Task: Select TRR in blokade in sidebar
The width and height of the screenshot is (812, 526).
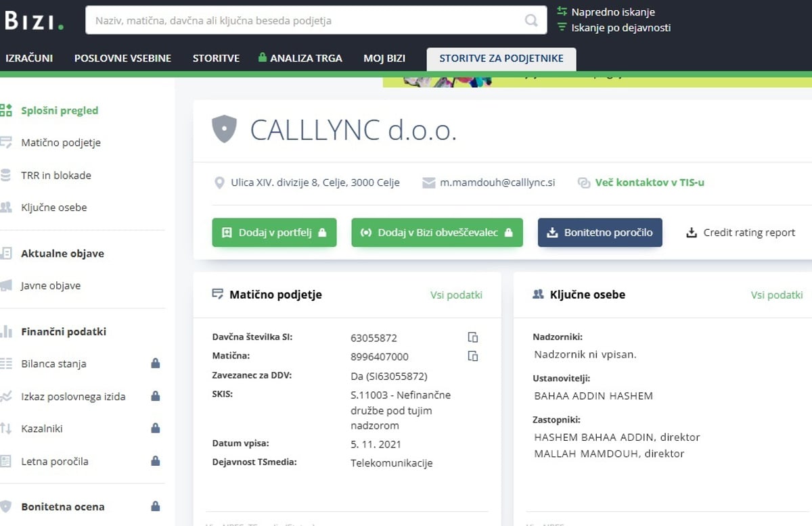Action: pos(56,175)
